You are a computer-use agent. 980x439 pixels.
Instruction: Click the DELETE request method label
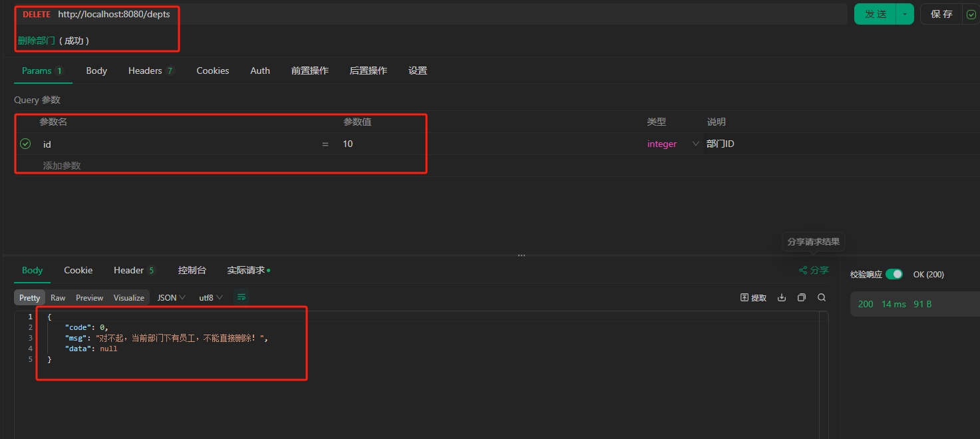pos(37,14)
